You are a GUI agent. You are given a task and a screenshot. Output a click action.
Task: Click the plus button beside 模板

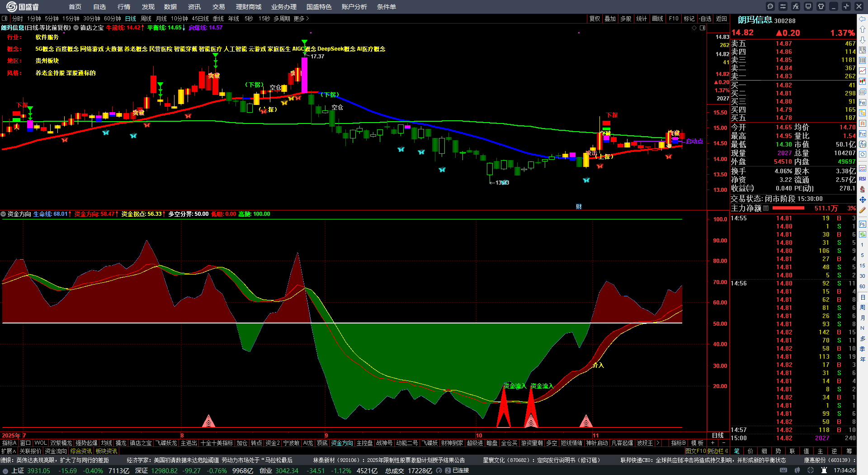click(x=713, y=443)
